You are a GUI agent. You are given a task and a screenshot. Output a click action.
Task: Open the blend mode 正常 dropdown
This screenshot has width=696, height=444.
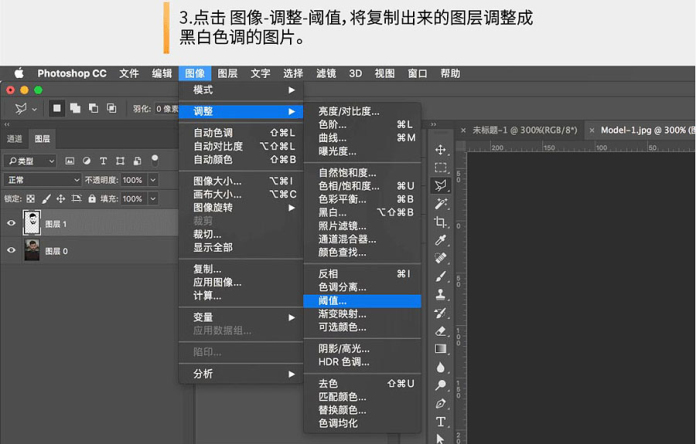pyautogui.click(x=42, y=180)
